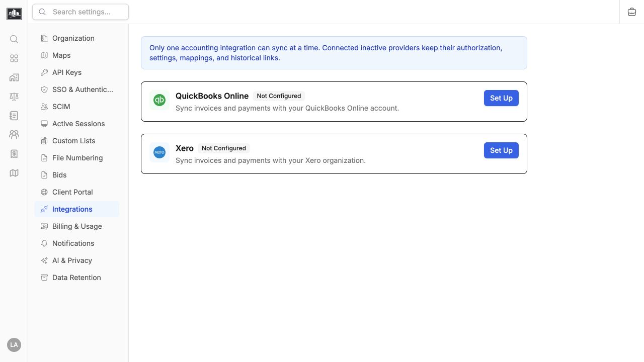The image size is (644, 362).
Task: Open Data Retention settings
Action: pyautogui.click(x=77, y=278)
